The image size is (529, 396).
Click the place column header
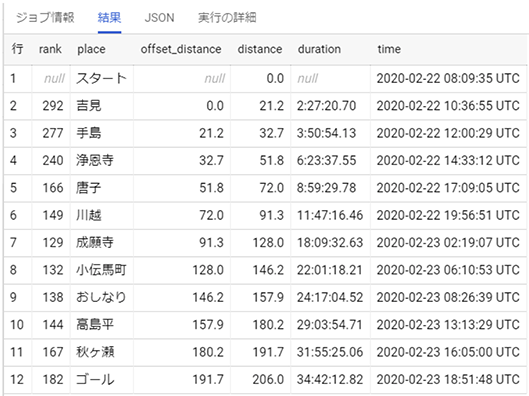tap(91, 49)
